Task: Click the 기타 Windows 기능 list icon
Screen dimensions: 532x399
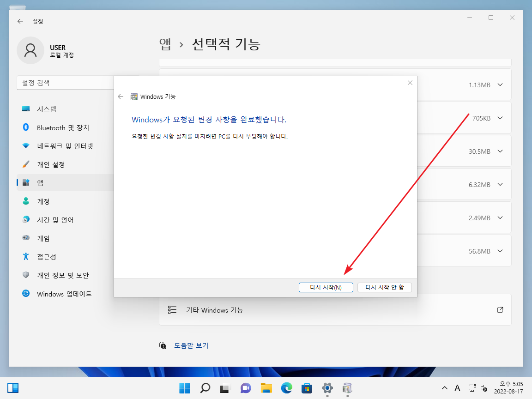Action: coord(172,310)
